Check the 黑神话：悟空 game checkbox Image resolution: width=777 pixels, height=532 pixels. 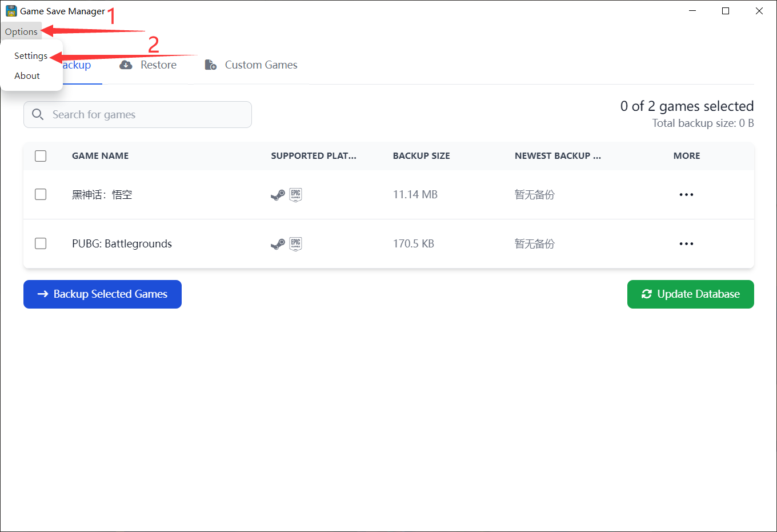click(x=41, y=194)
